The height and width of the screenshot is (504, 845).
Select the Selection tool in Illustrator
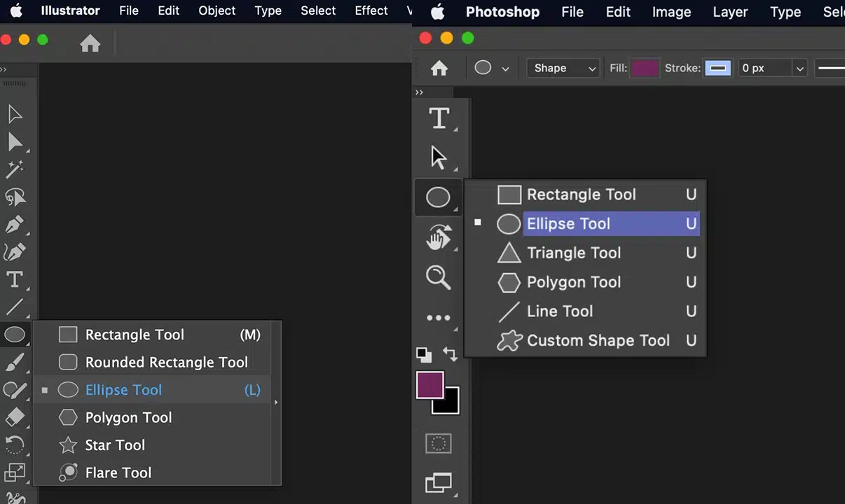point(15,114)
